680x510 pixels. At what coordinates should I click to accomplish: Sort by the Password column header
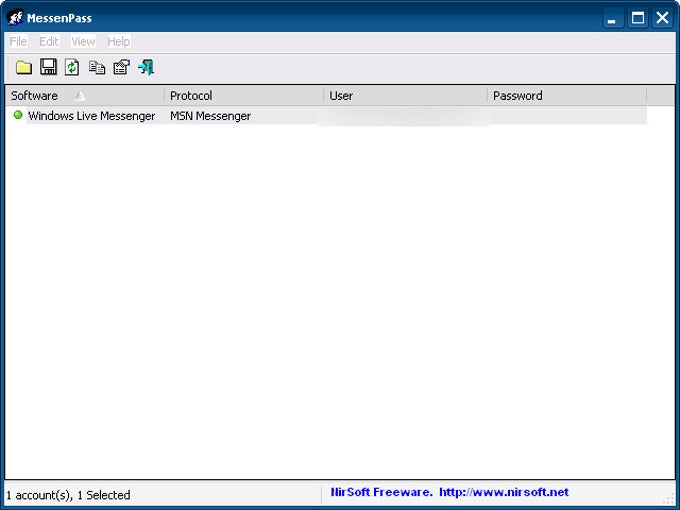coord(567,95)
